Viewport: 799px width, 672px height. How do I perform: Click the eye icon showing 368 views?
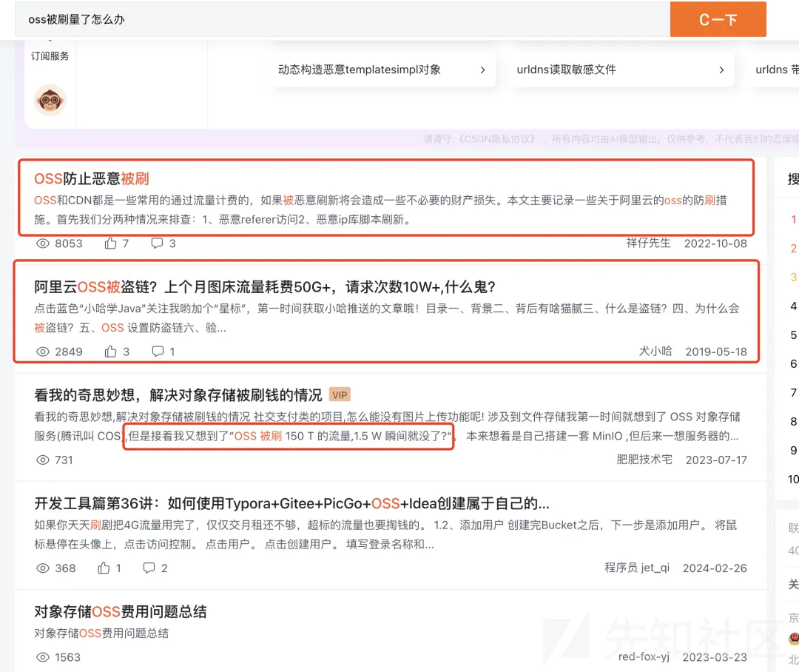pos(43,568)
